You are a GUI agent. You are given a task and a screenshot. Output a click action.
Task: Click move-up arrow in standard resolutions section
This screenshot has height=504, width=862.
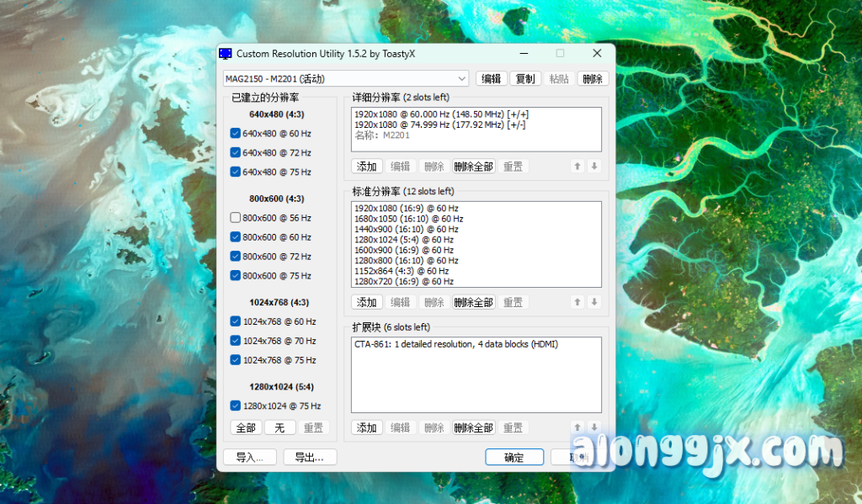point(577,302)
